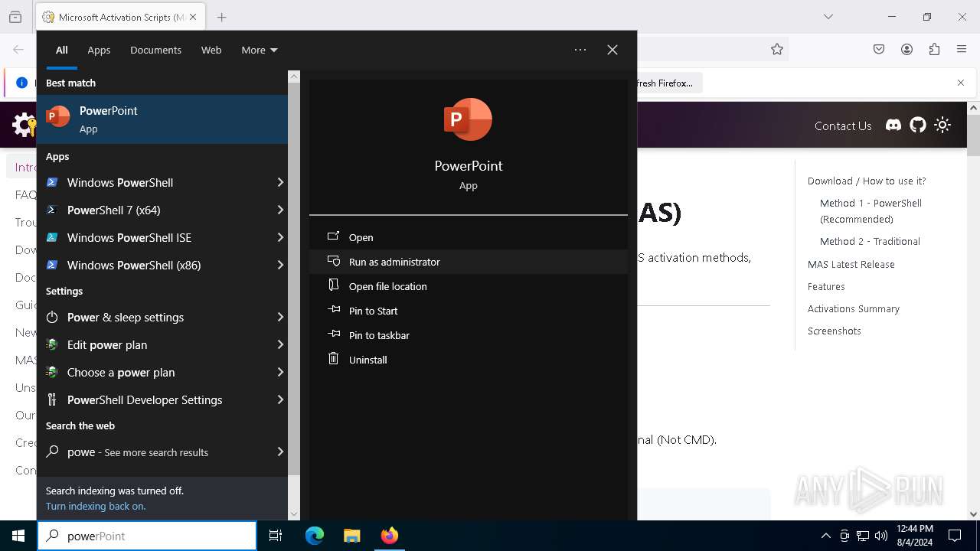Choose Open file location

pyautogui.click(x=468, y=286)
